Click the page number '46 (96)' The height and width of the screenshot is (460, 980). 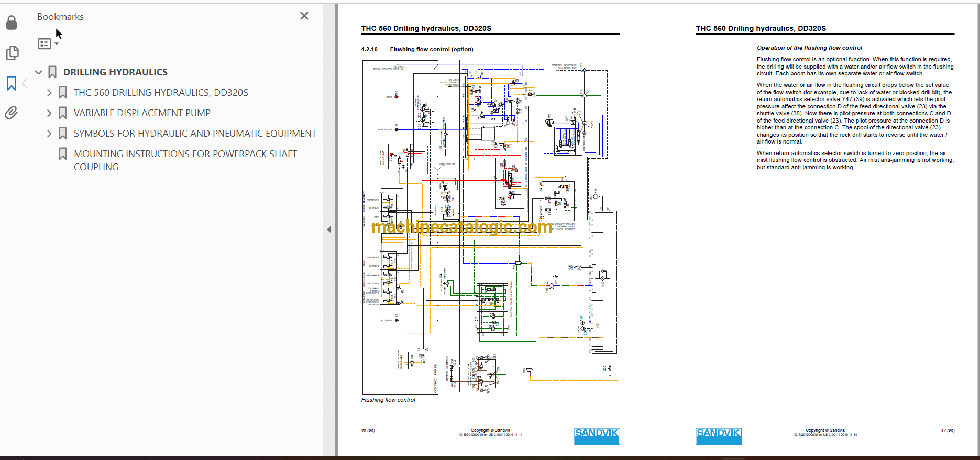pyautogui.click(x=368, y=430)
